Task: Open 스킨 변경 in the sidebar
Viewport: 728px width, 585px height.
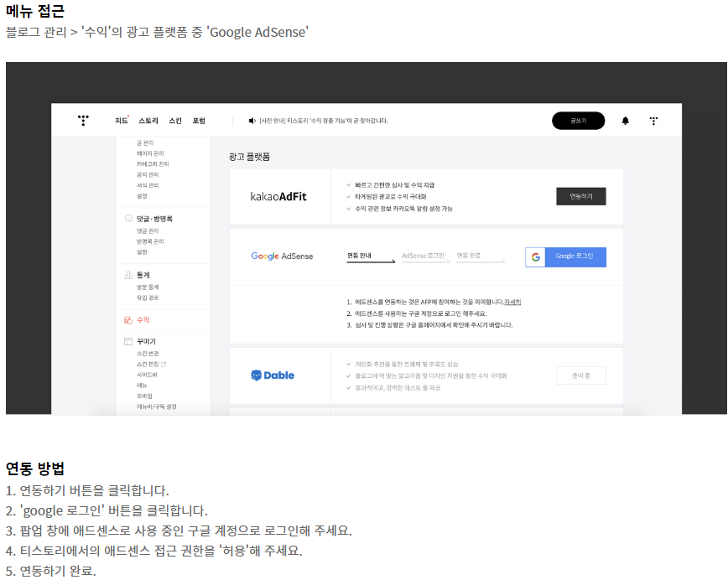Action: [x=148, y=354]
